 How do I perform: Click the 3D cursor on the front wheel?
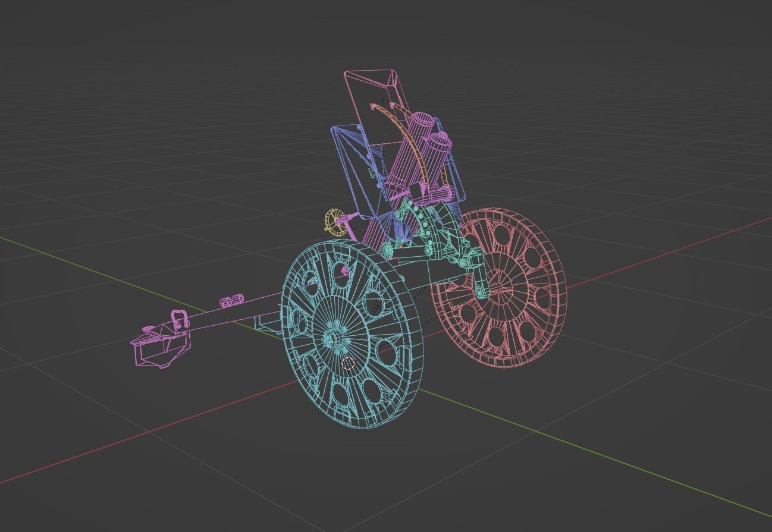coord(349,363)
